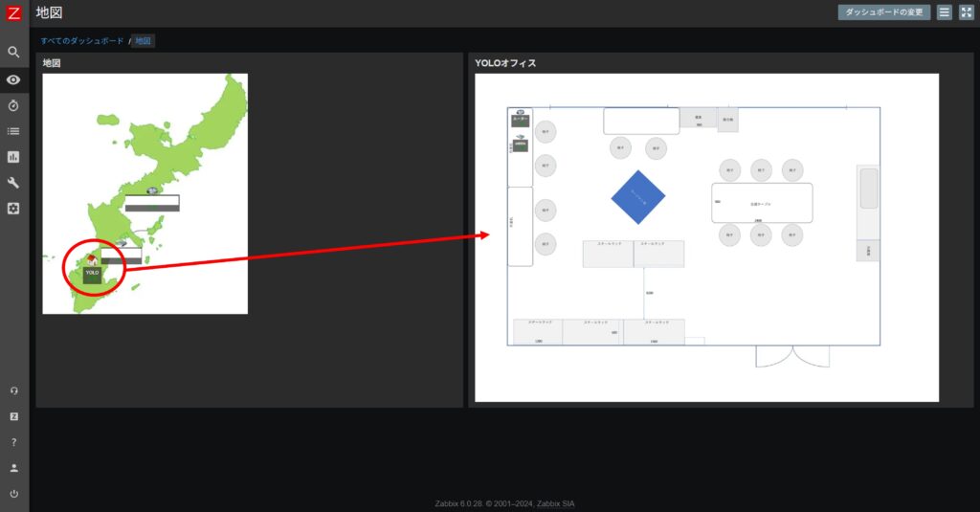980x512 pixels.
Task: Open the Configuration wrench icon menu
Action: click(13, 183)
